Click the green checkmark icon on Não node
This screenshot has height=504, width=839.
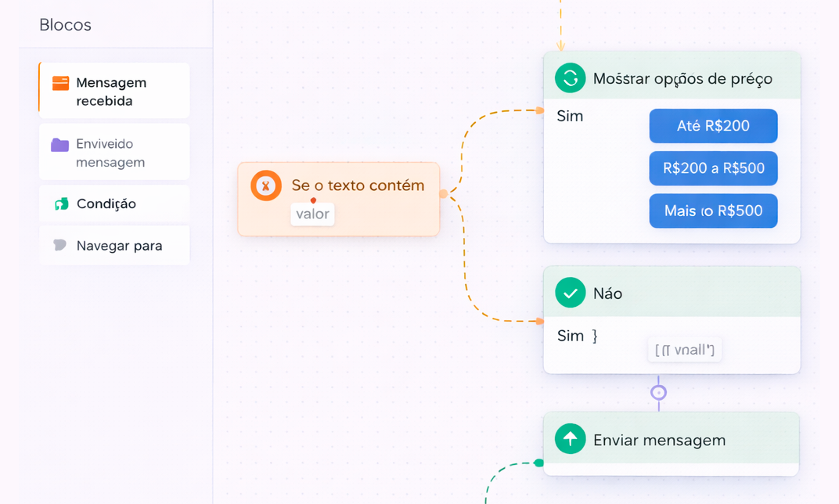tap(570, 293)
